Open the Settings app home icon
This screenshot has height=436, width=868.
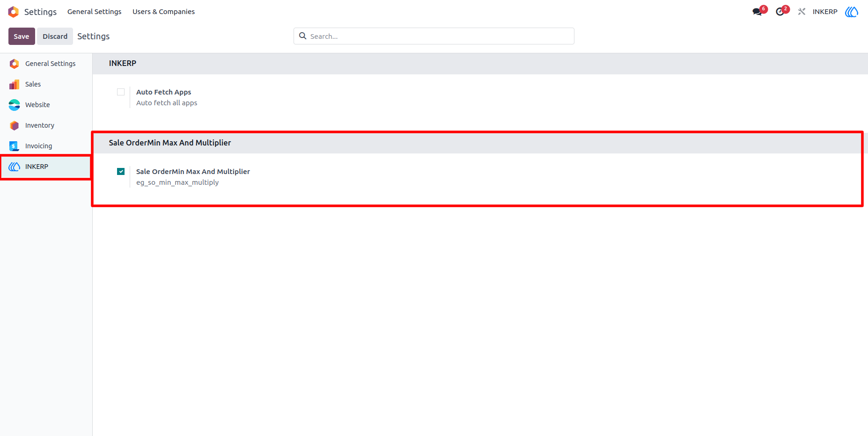click(x=14, y=12)
